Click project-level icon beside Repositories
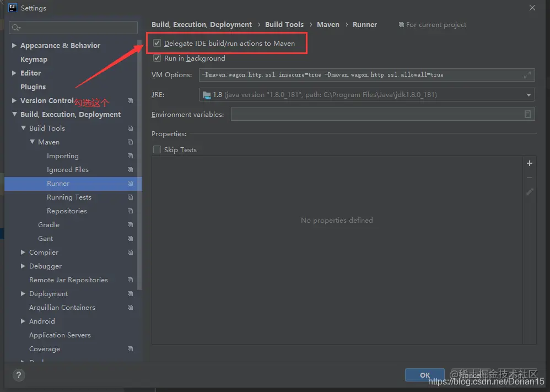This screenshot has width=550, height=392. coord(131,211)
